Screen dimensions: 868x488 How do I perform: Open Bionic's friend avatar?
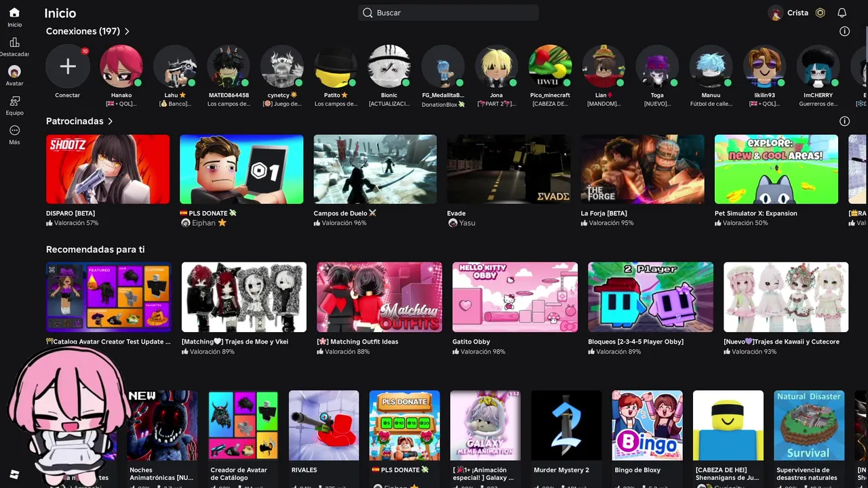tap(389, 66)
